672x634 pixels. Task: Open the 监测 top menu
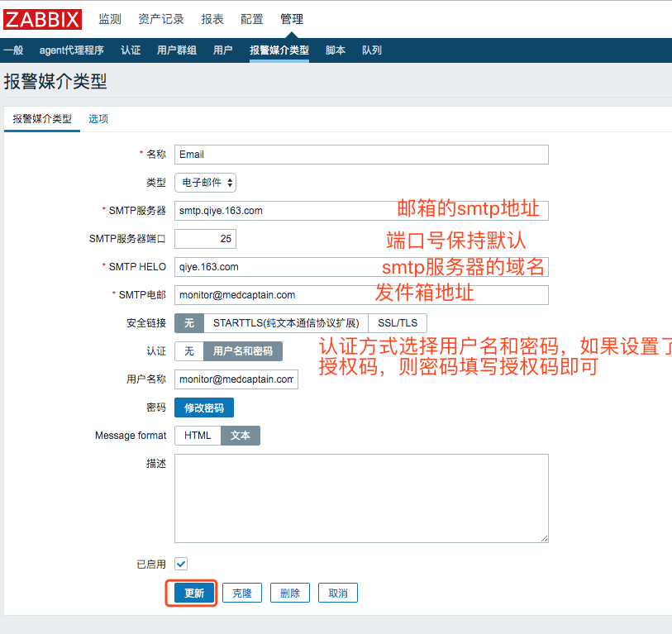tap(110, 19)
